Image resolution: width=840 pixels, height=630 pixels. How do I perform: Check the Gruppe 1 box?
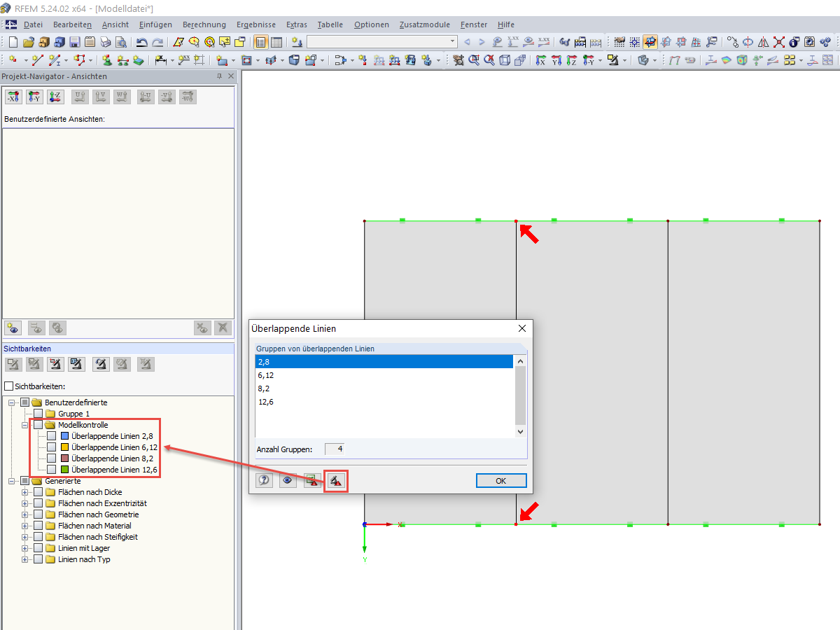point(38,414)
